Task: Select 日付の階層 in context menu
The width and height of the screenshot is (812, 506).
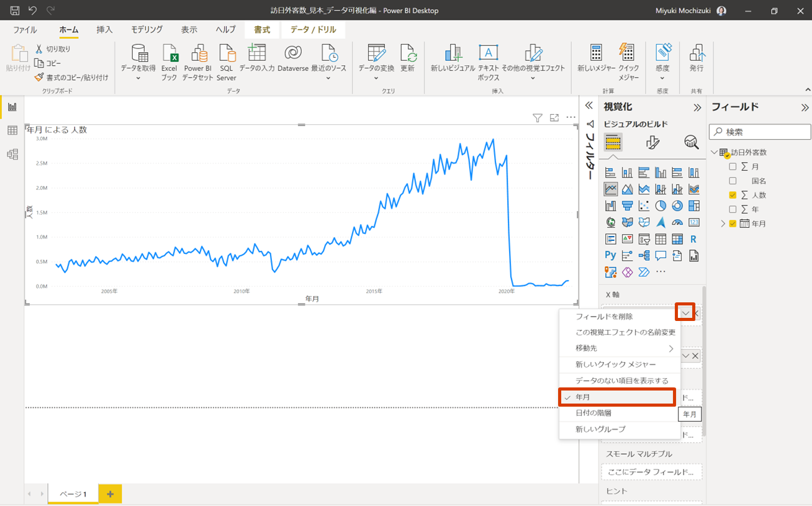Action: tap(620, 413)
